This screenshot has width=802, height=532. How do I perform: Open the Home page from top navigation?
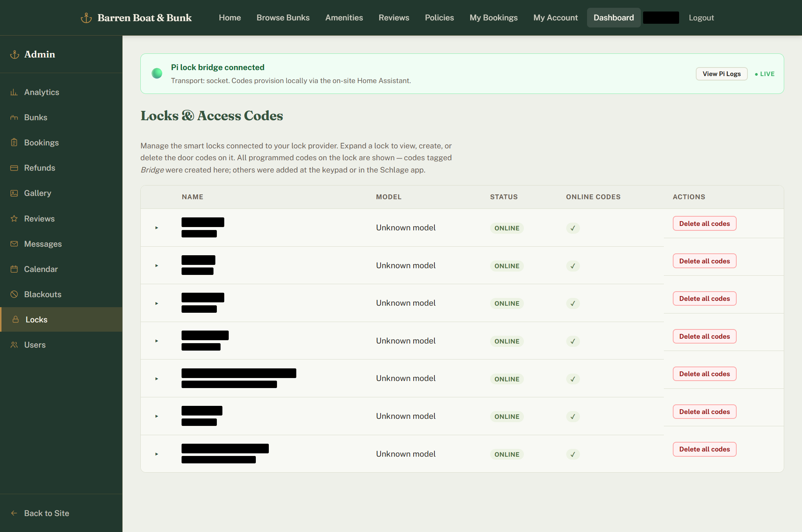click(230, 18)
